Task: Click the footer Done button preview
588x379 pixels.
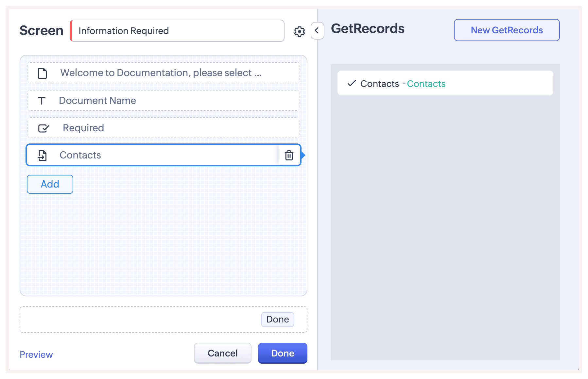Action: [x=277, y=319]
